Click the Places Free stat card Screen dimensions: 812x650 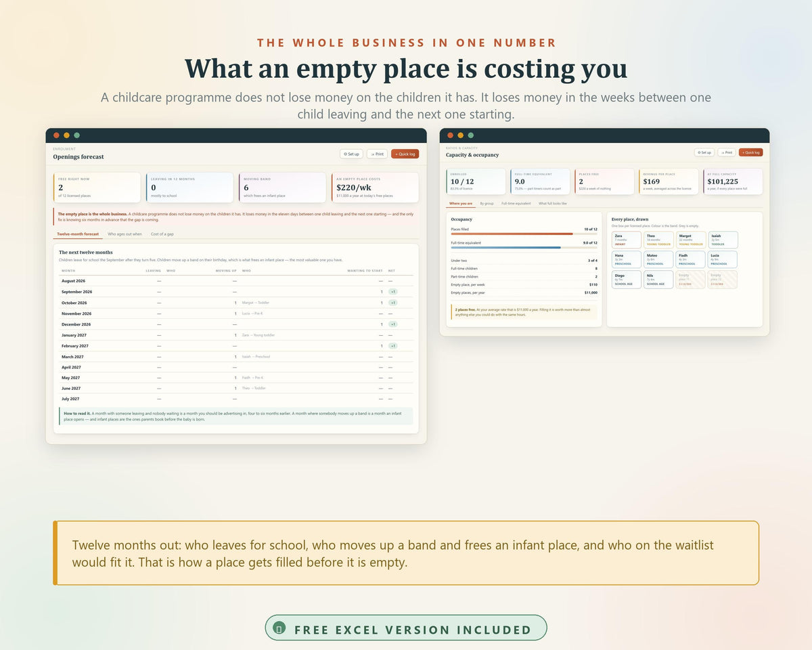[604, 181]
